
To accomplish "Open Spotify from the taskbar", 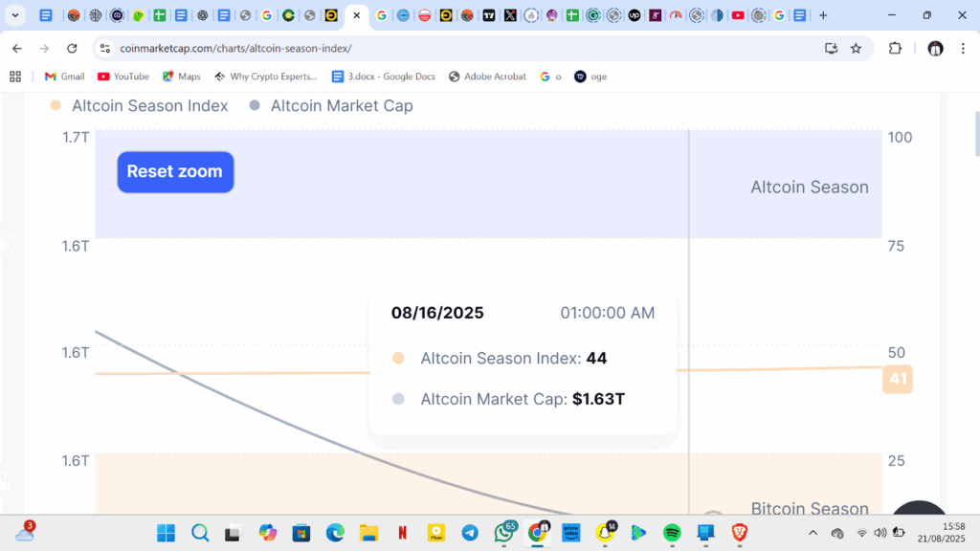I will tap(672, 533).
